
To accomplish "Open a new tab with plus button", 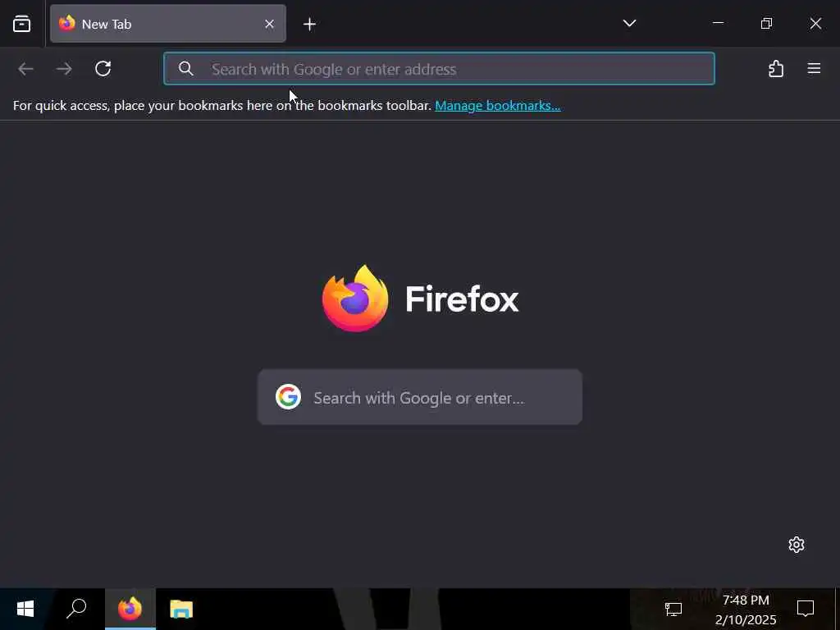I will pyautogui.click(x=309, y=24).
